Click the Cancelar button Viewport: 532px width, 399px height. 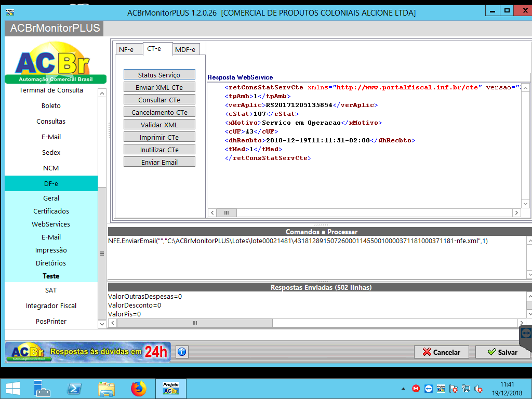pos(442,352)
